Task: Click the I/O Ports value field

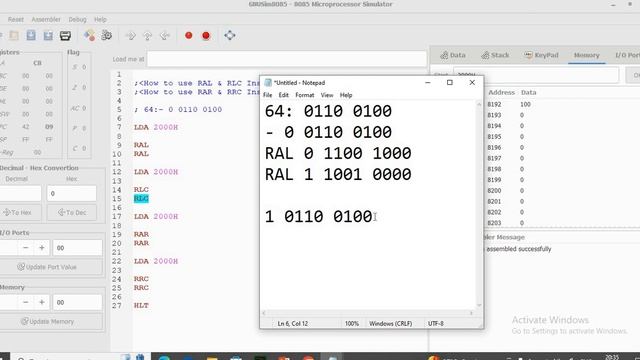Action: [77, 248]
